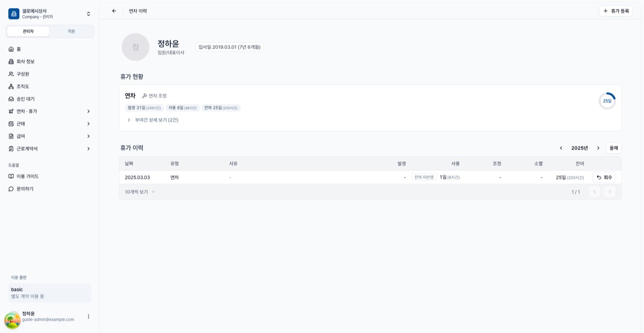This screenshot has height=333, width=644.
Task: Click the 정 profile avatar circle
Action: tap(135, 47)
